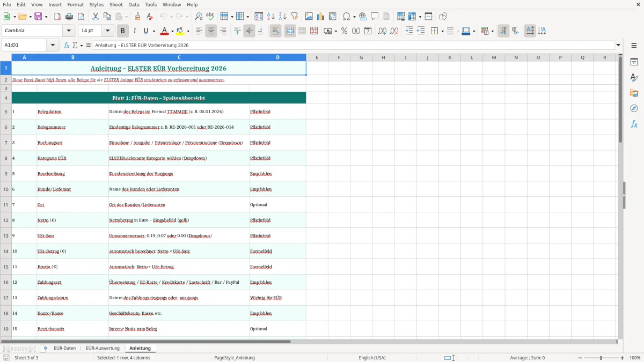Open the Sheet menu
Image resolution: width=644 pixels, height=362 pixels.
(x=116, y=4)
